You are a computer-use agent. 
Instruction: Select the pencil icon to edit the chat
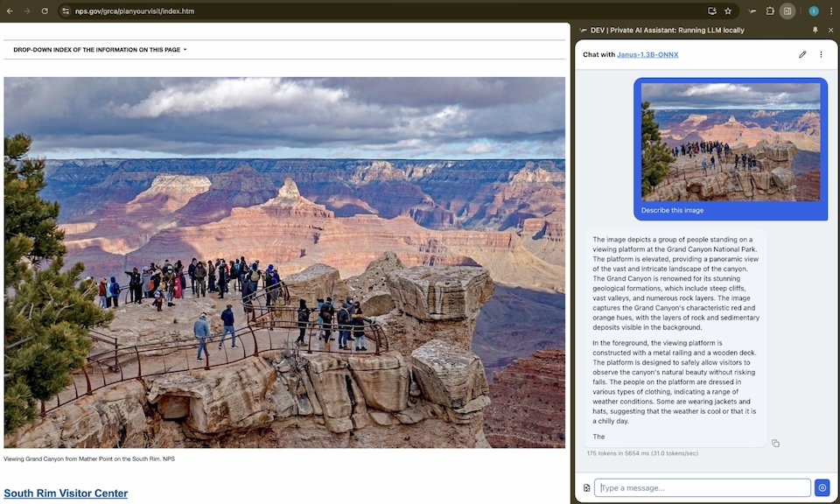coord(802,54)
